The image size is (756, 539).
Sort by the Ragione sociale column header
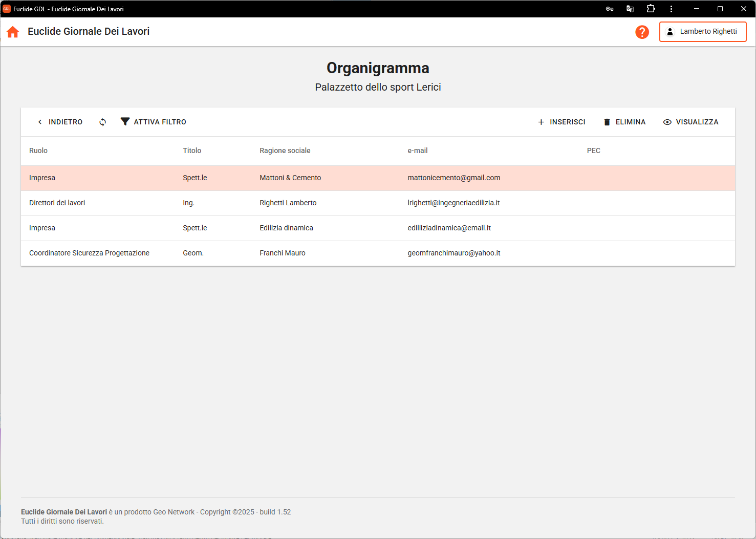pyautogui.click(x=285, y=150)
